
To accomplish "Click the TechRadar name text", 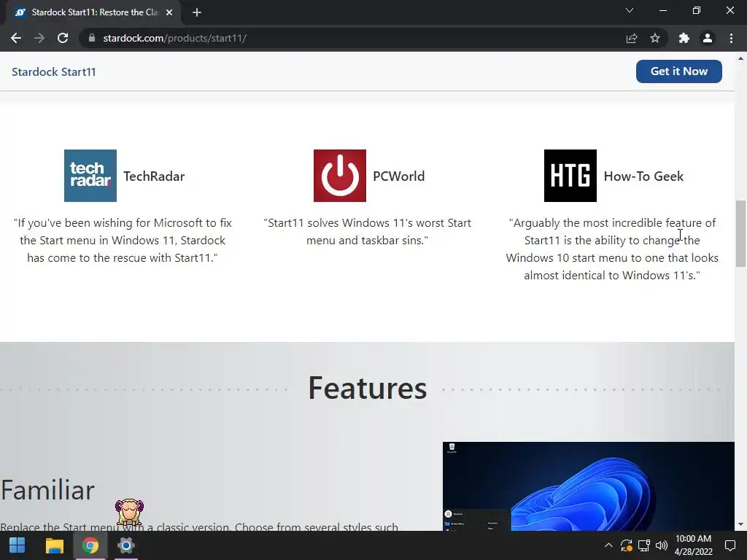I will pyautogui.click(x=154, y=176).
